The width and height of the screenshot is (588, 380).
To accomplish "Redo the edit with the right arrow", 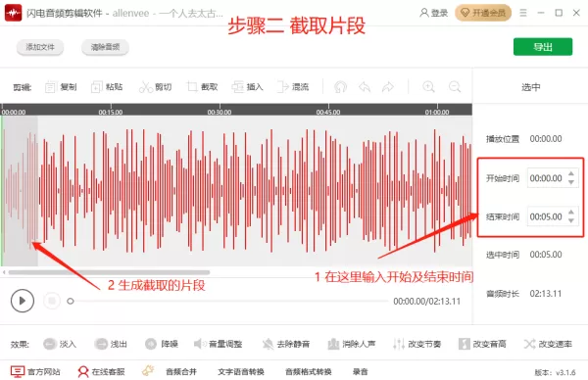I will (388, 87).
